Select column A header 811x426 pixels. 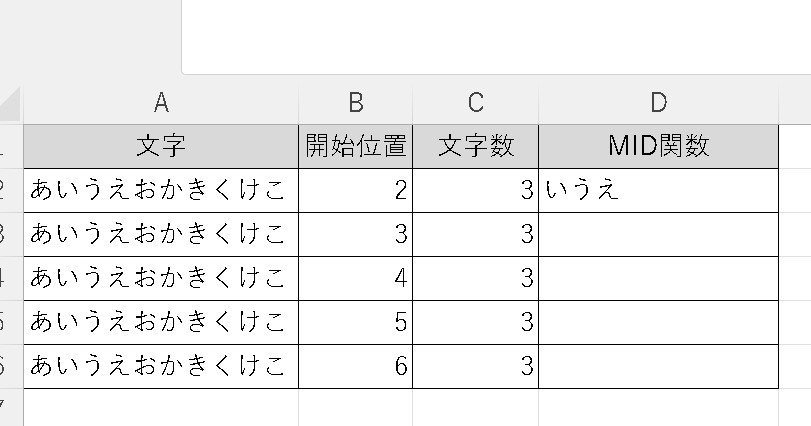click(160, 102)
